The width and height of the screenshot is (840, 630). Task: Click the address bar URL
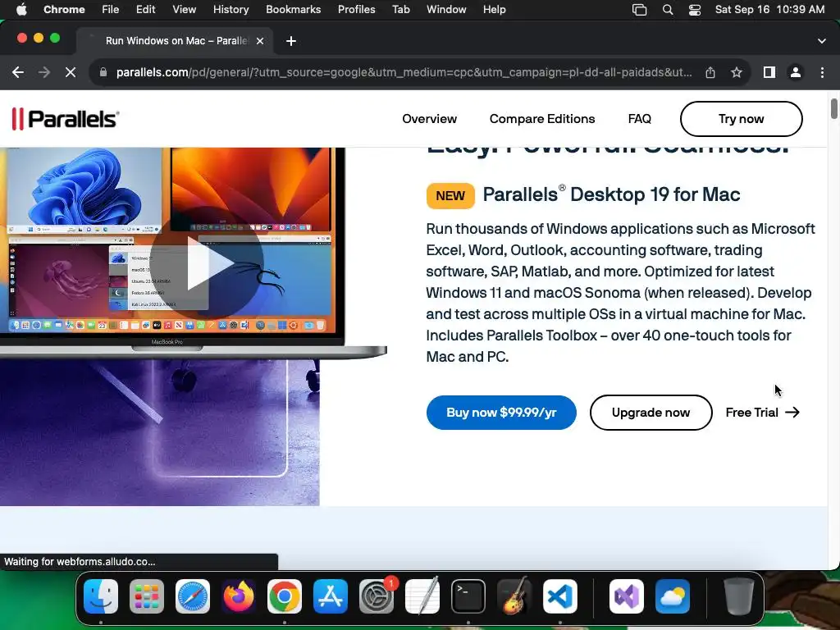[x=404, y=72]
